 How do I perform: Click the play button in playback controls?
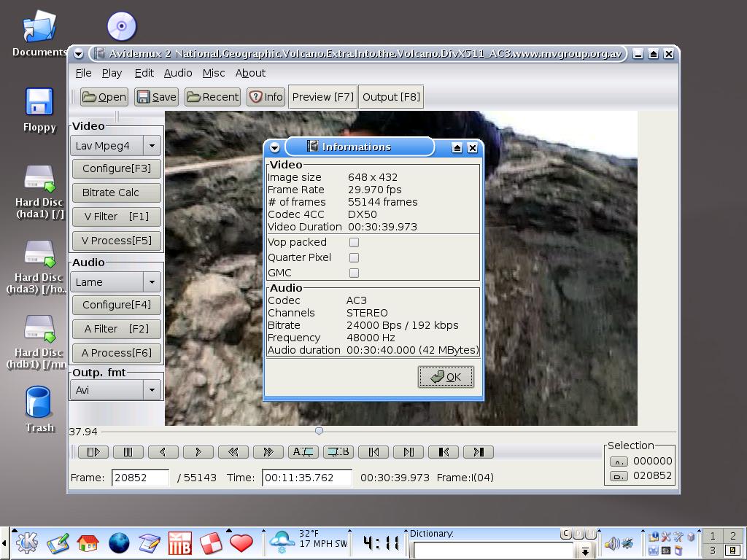pos(93,452)
